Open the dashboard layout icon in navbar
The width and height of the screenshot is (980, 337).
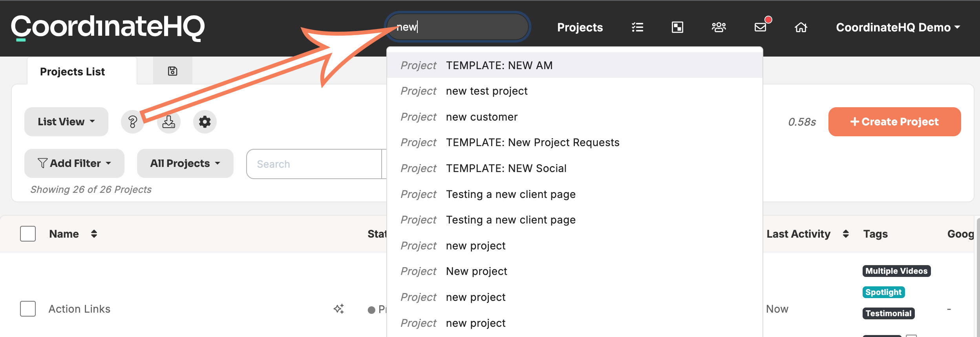[677, 27]
